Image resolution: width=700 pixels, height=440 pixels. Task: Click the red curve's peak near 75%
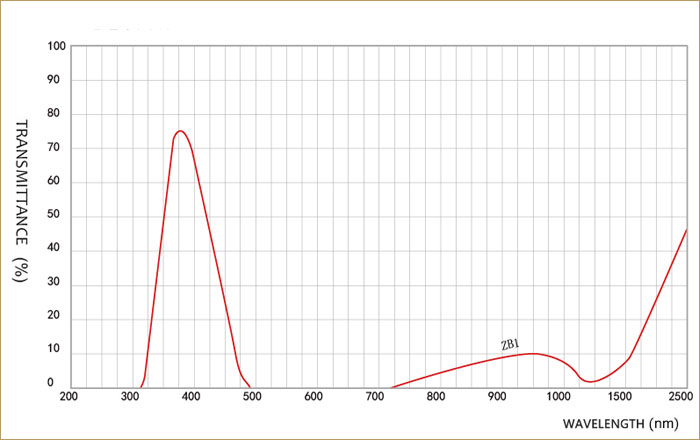(180, 131)
